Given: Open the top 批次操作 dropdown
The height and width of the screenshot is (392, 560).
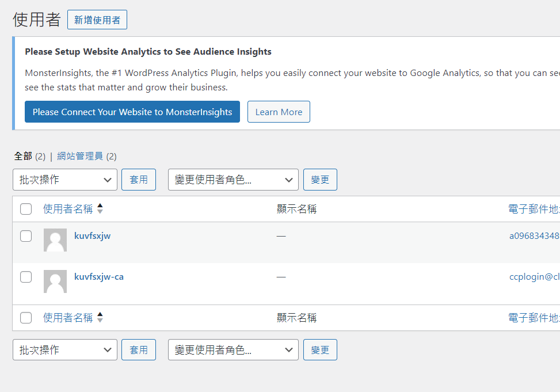Looking at the screenshot, I should coord(65,180).
